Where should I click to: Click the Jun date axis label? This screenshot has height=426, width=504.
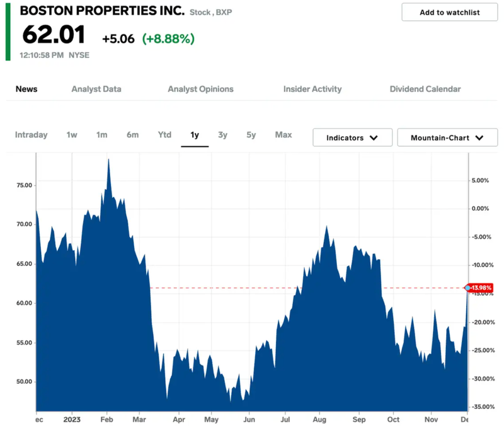249,420
